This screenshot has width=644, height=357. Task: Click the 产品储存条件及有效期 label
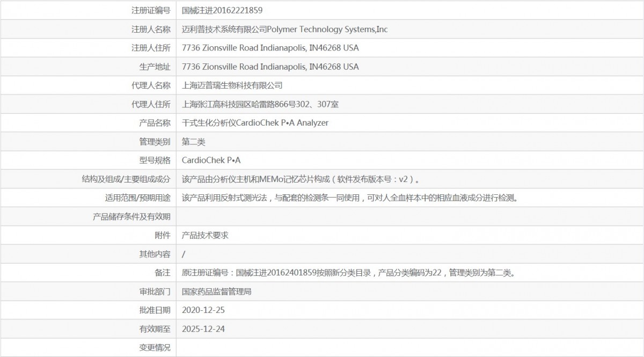[x=132, y=216]
